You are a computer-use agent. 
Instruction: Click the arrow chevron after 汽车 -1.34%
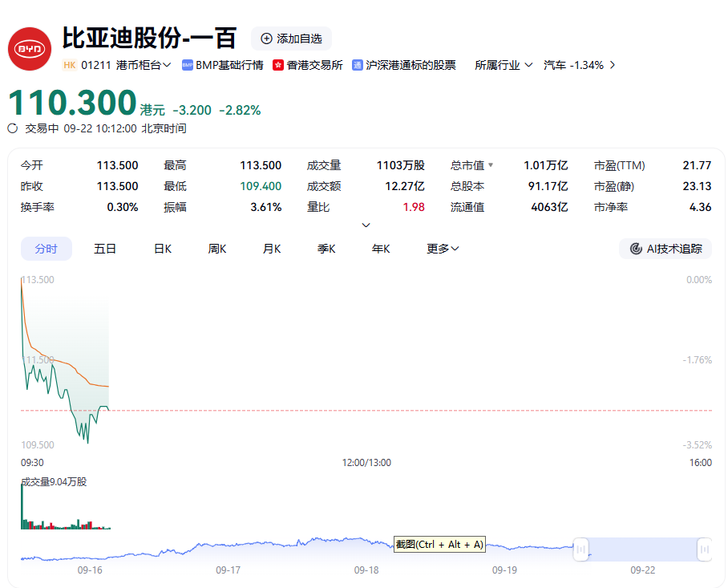[613, 65]
